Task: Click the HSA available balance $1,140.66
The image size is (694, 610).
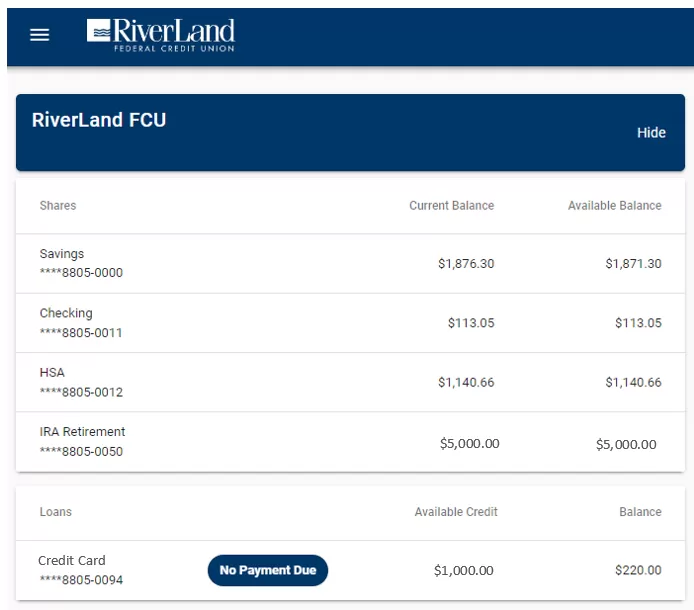Action: tap(633, 382)
